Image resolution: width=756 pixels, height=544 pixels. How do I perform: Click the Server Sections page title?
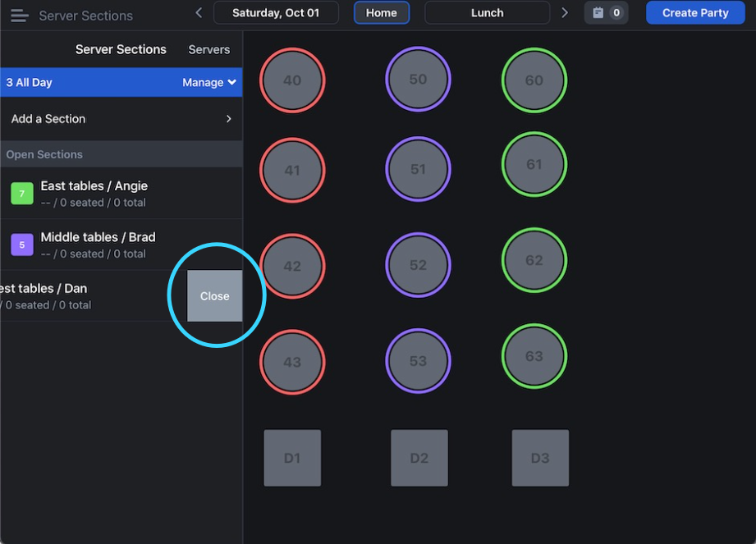(x=86, y=16)
